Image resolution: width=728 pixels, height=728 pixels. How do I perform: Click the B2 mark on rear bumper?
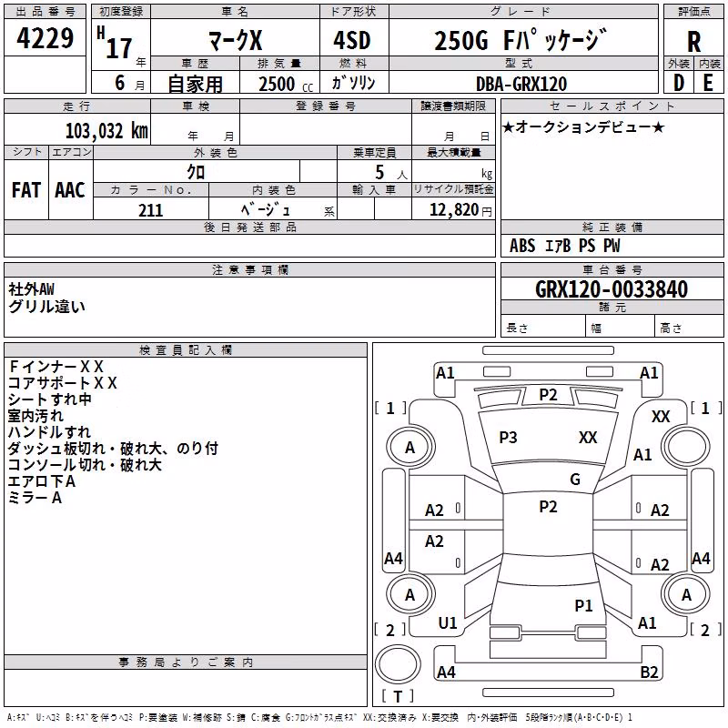[x=649, y=672]
